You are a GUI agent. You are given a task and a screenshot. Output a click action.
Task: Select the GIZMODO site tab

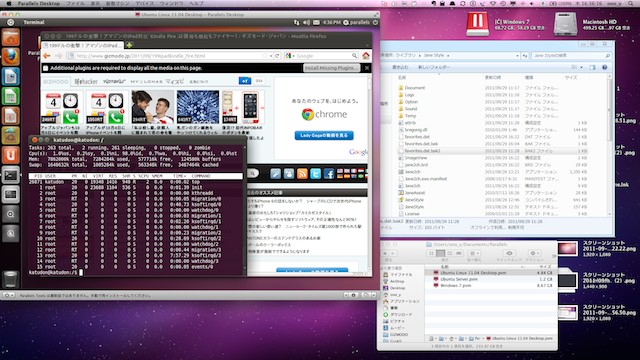point(56,82)
